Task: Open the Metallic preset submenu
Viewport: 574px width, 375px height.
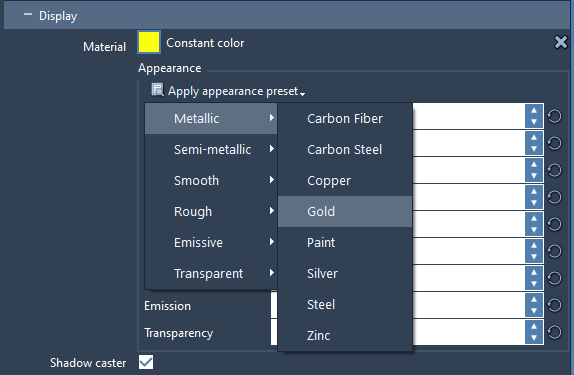Action: [211, 118]
